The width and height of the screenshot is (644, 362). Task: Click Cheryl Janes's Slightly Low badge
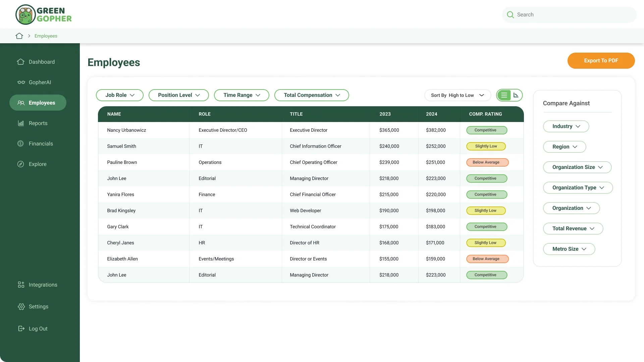click(486, 243)
